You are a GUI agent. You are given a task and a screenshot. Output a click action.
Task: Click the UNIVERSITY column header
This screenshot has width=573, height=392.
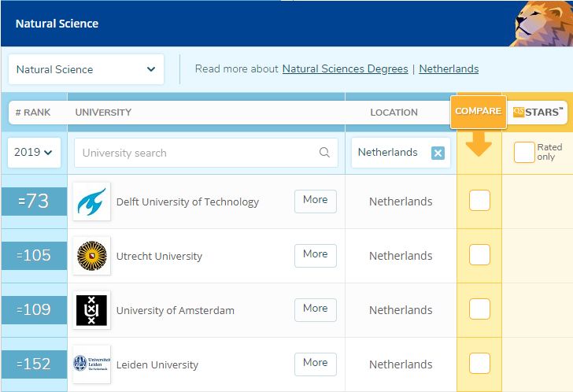tap(103, 112)
